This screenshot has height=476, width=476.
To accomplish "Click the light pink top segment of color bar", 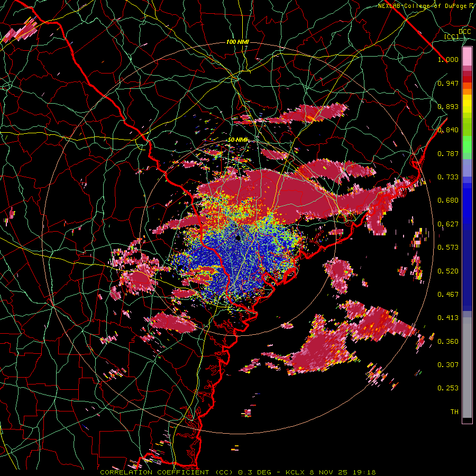I will [467, 56].
